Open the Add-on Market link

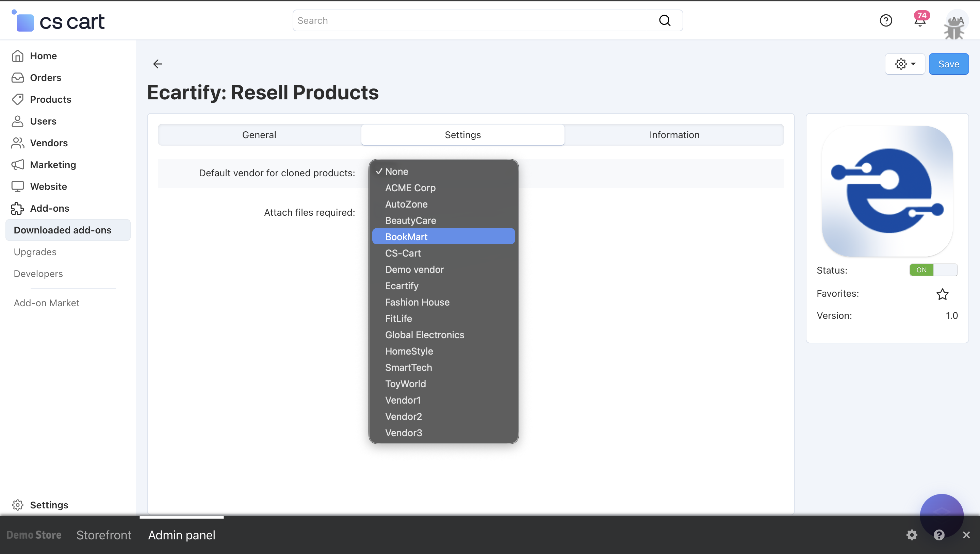pos(46,303)
